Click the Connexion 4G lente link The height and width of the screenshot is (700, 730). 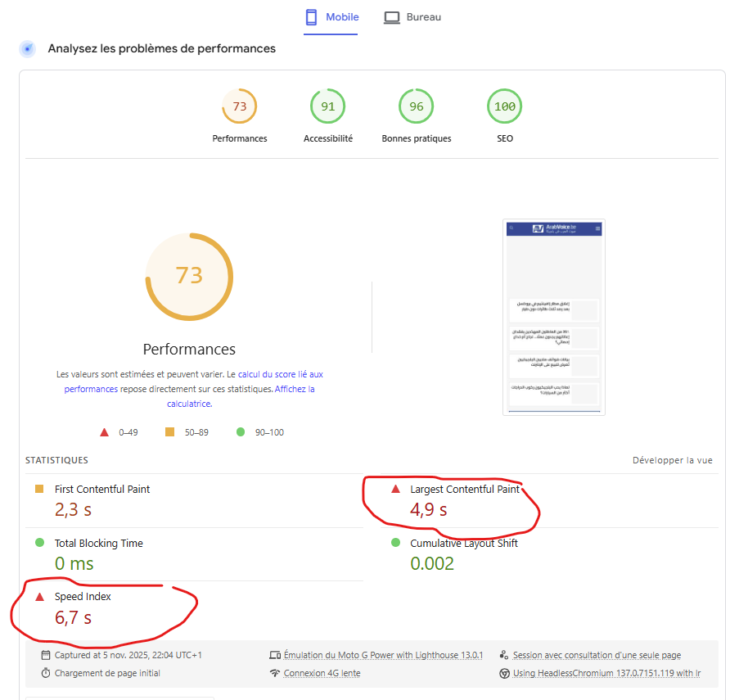point(322,673)
